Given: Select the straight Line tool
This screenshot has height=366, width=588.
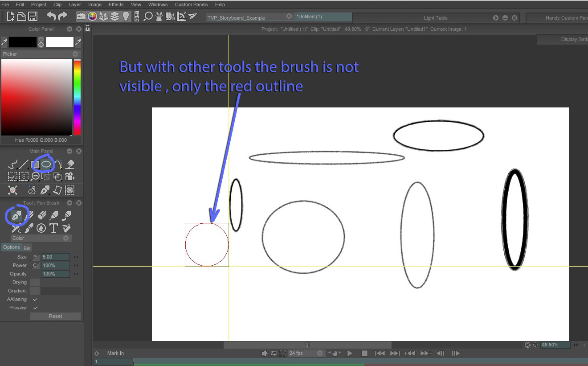Looking at the screenshot, I should (24, 164).
